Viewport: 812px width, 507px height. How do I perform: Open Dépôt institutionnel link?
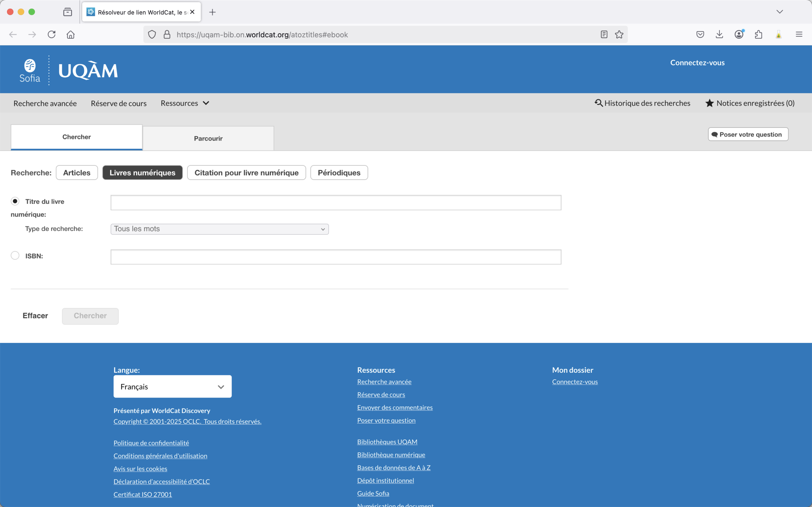point(386,481)
